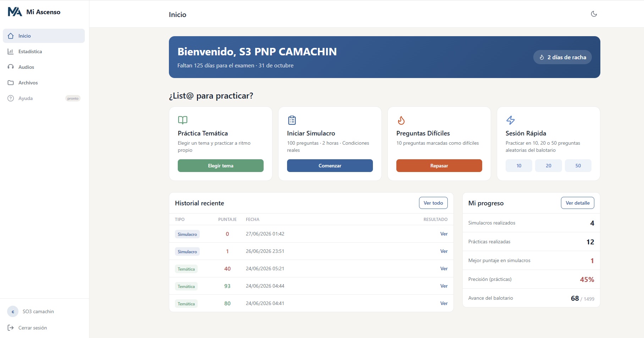Image resolution: width=644 pixels, height=338 pixels.
Task: Click the Archivos folder icon
Action: [11, 83]
